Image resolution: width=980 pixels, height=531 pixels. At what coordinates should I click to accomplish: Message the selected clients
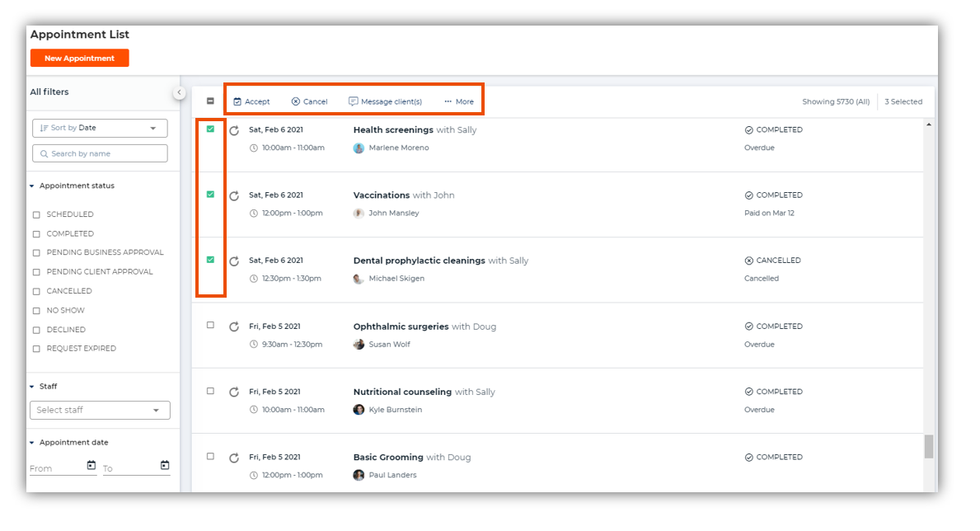tap(385, 101)
